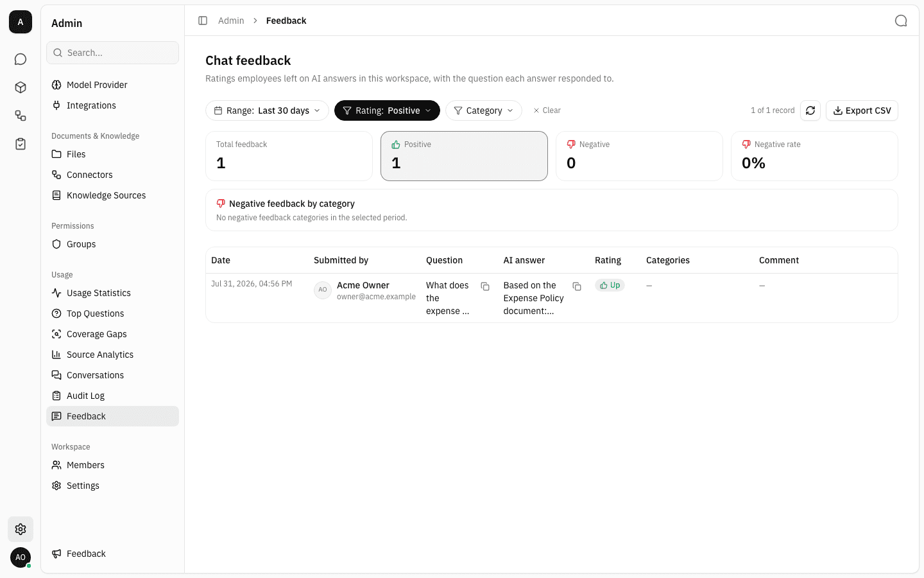This screenshot has width=924, height=578.
Task: Open workspace Settings page
Action: pyautogui.click(x=112, y=486)
